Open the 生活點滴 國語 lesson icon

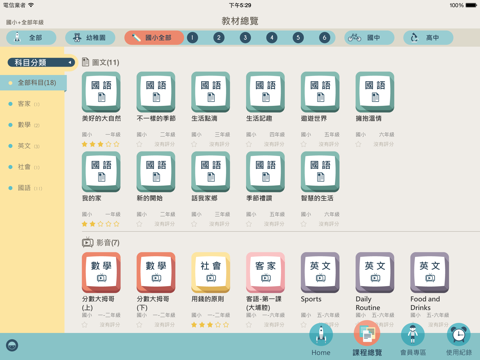(x=211, y=92)
